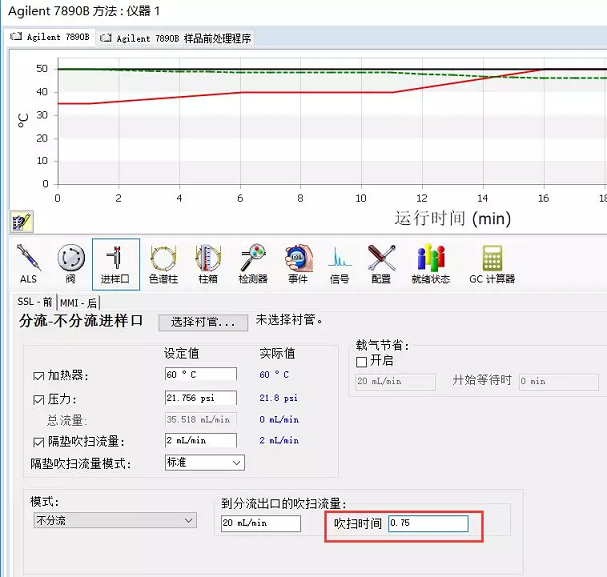The image size is (607, 577).
Task: Click the 设定值 column header
Action: coord(182,353)
